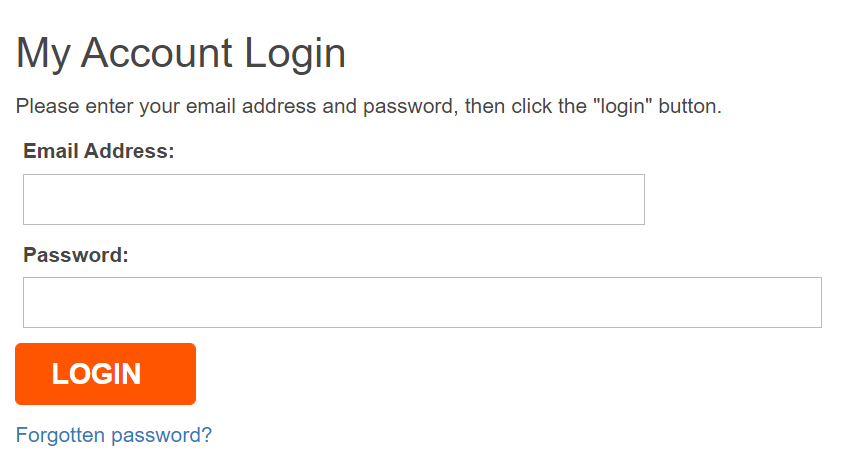Click the orange LOGIN button
The width and height of the screenshot is (852, 475).
click(105, 374)
